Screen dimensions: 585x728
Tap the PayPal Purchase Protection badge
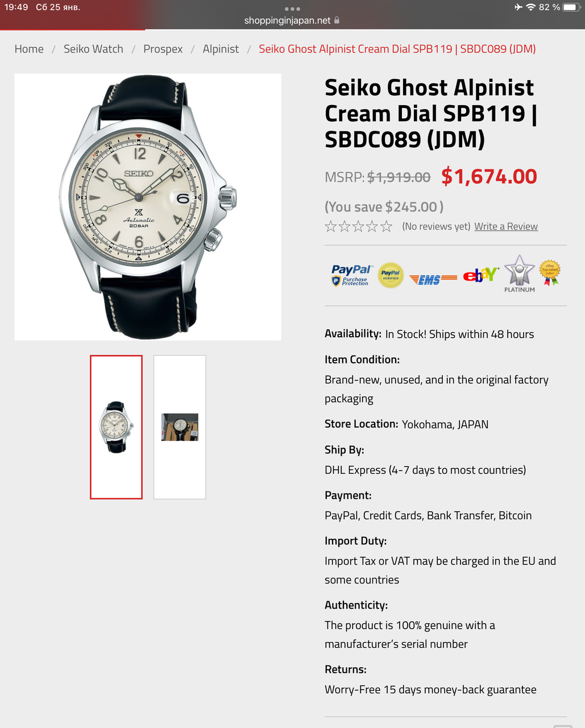[352, 275]
